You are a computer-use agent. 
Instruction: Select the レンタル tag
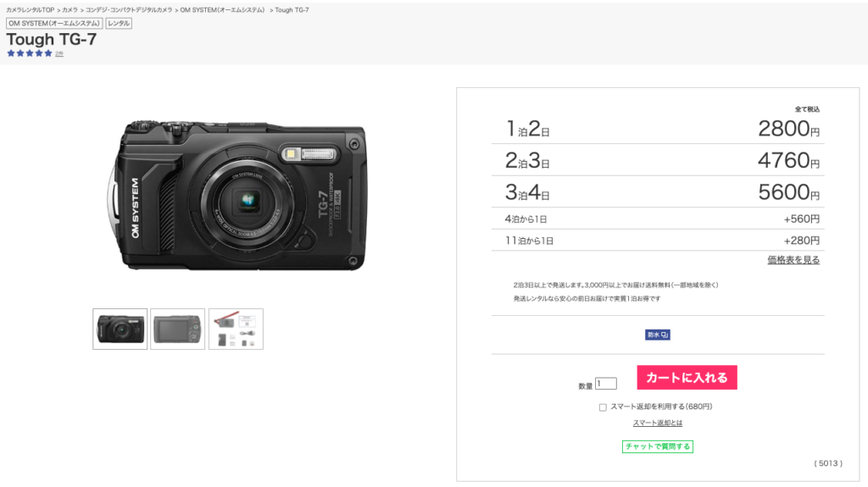[119, 23]
